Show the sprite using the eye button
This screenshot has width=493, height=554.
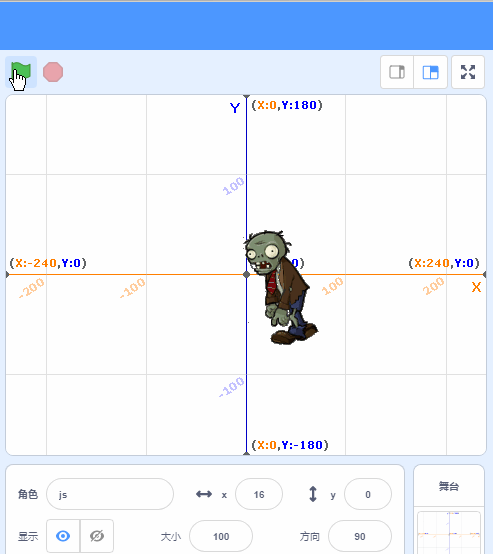pos(63,536)
